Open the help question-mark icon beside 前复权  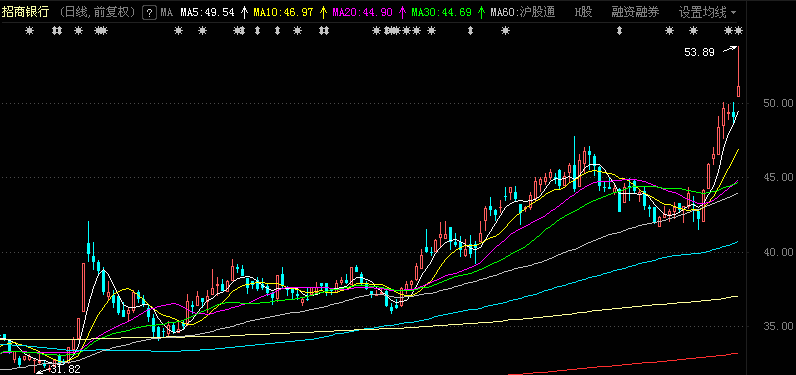[149, 12]
